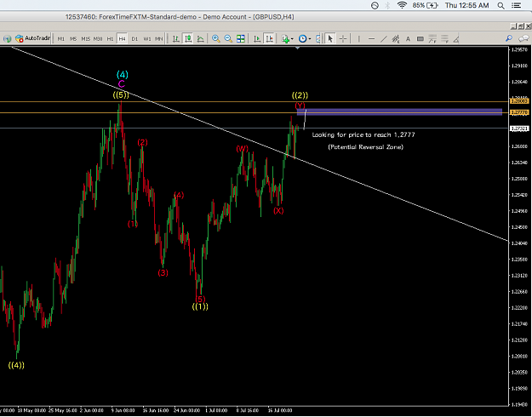
Task: Switch to the MN monthly timeframe
Action: click(x=159, y=39)
